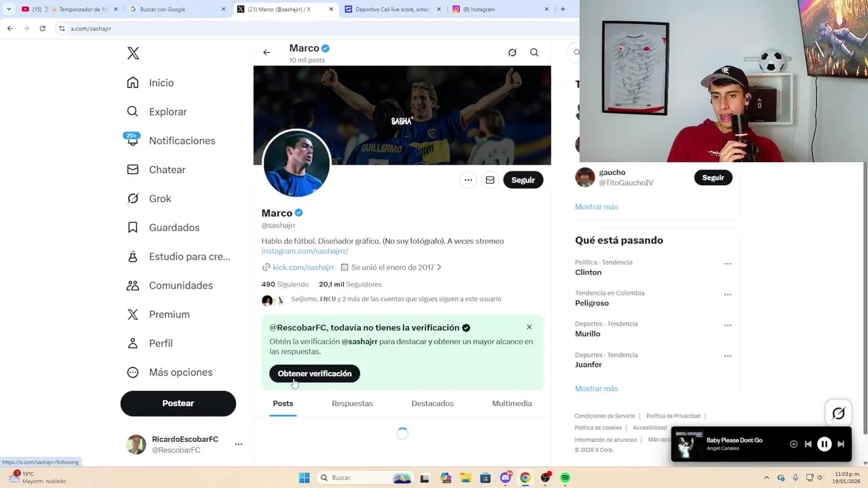The height and width of the screenshot is (488, 868).
Task: Skip to next track in mini player
Action: pos(841,445)
